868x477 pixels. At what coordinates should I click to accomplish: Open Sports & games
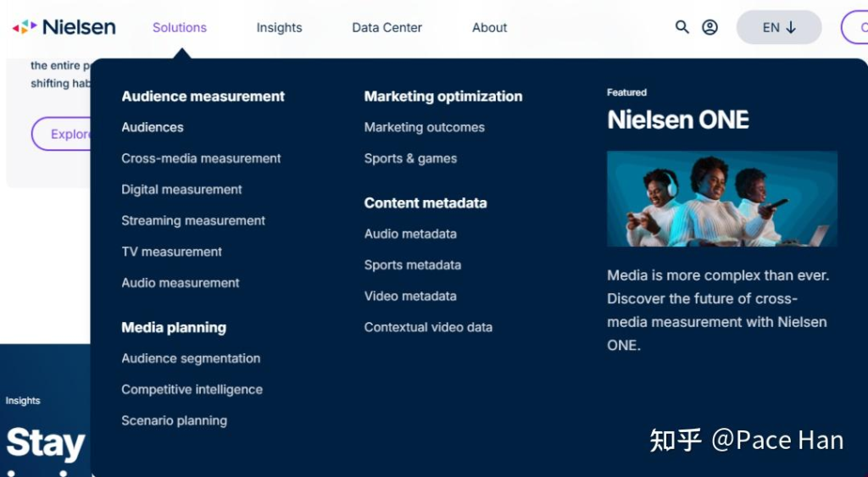(x=411, y=158)
